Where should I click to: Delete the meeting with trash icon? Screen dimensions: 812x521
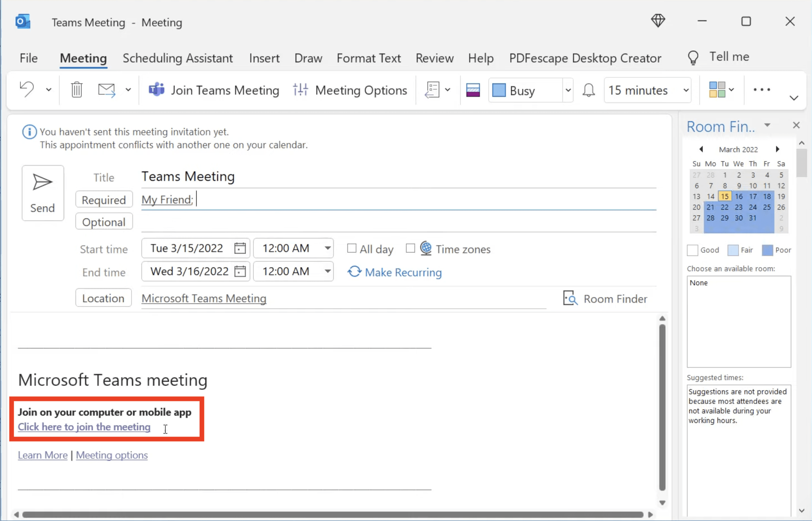click(x=77, y=90)
